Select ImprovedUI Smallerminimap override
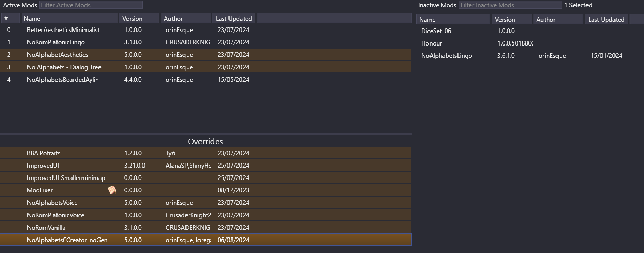 click(206, 178)
